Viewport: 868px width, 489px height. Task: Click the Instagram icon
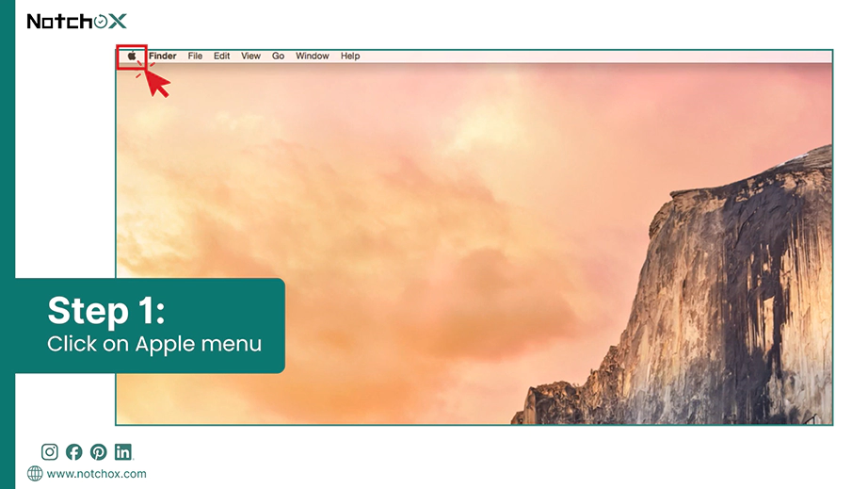click(49, 452)
